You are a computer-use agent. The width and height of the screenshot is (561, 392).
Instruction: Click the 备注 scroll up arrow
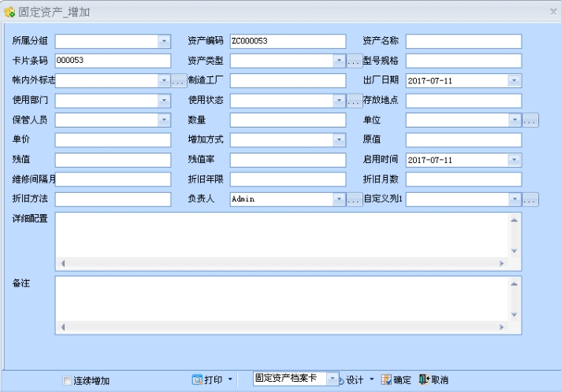click(515, 283)
